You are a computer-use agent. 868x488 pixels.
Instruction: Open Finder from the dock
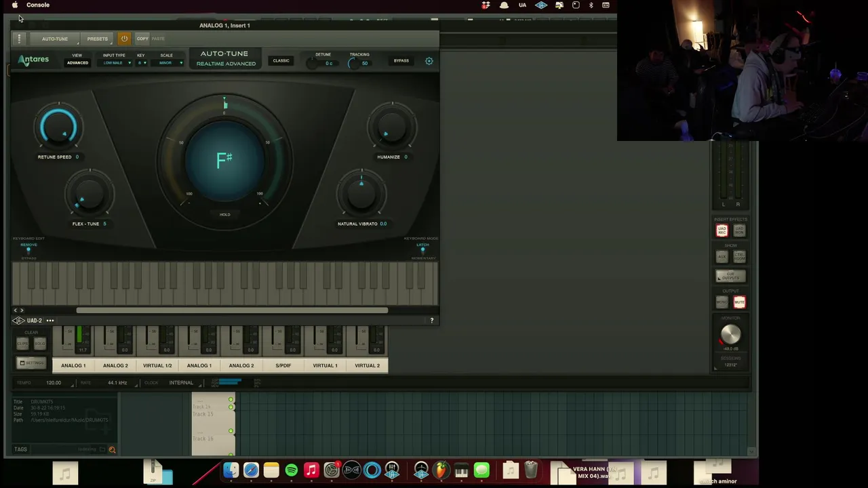231,470
